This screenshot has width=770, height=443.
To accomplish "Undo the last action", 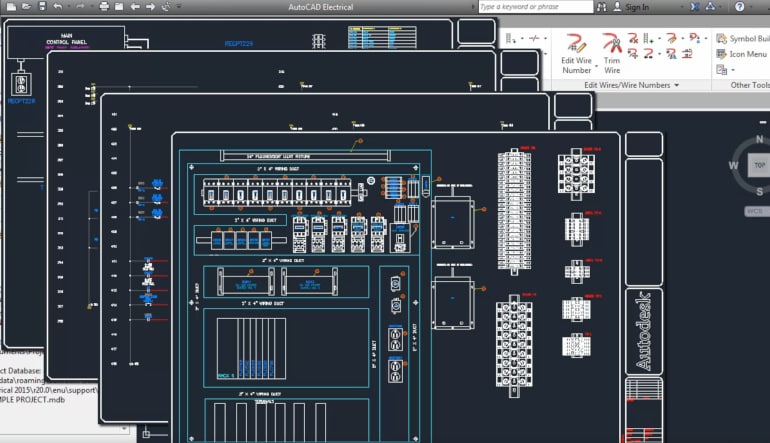I will pos(57,7).
